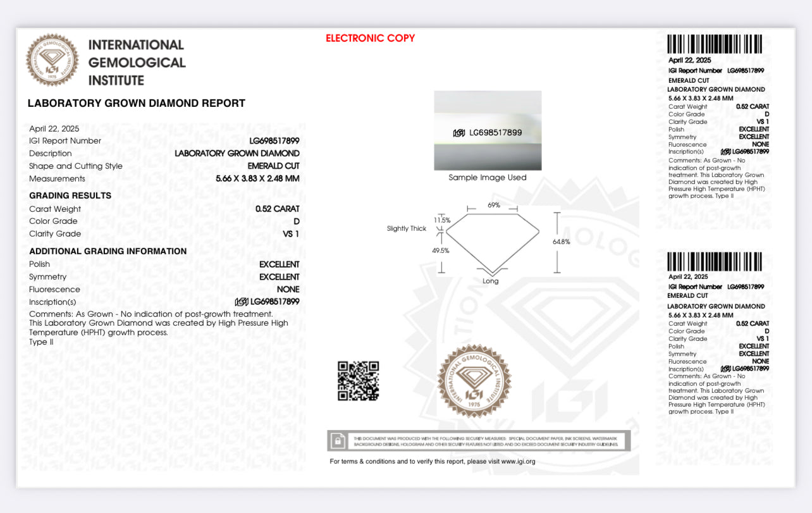Click the main report's IGI Report Number value
Screen dimensions: 812x513
(x=274, y=141)
